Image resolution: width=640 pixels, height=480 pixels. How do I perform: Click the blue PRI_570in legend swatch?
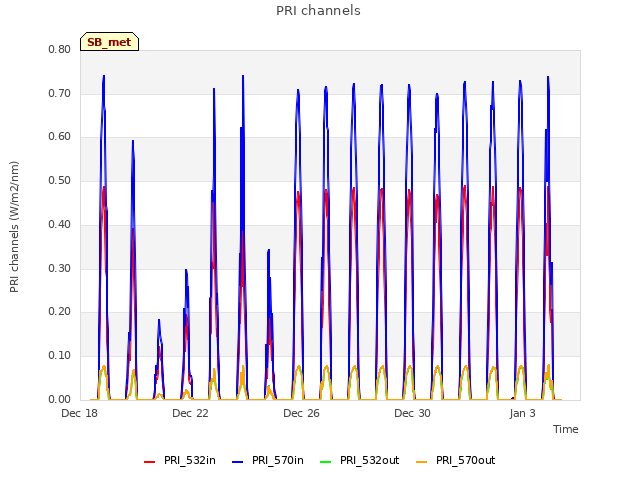(237, 462)
